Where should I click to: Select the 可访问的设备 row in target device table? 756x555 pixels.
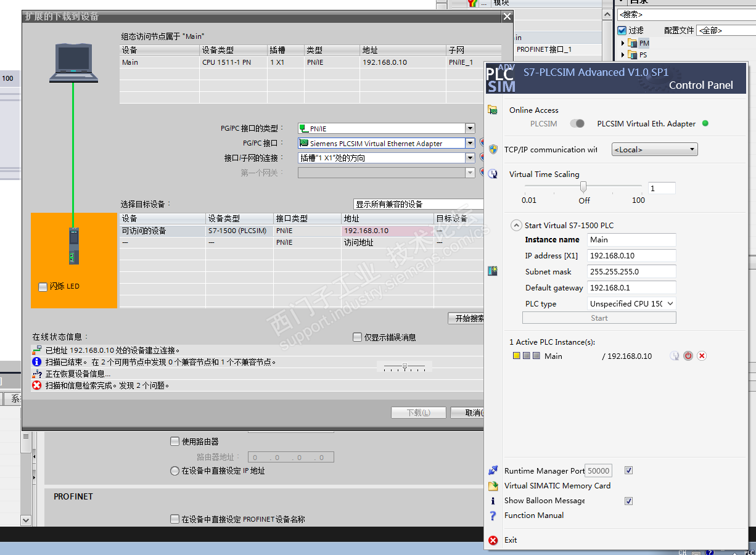[303, 231]
